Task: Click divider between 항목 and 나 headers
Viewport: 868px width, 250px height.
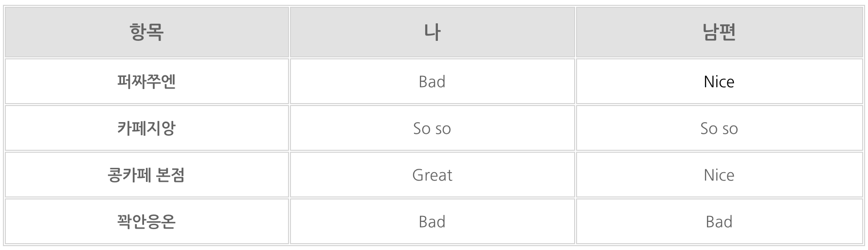Action: tap(289, 32)
